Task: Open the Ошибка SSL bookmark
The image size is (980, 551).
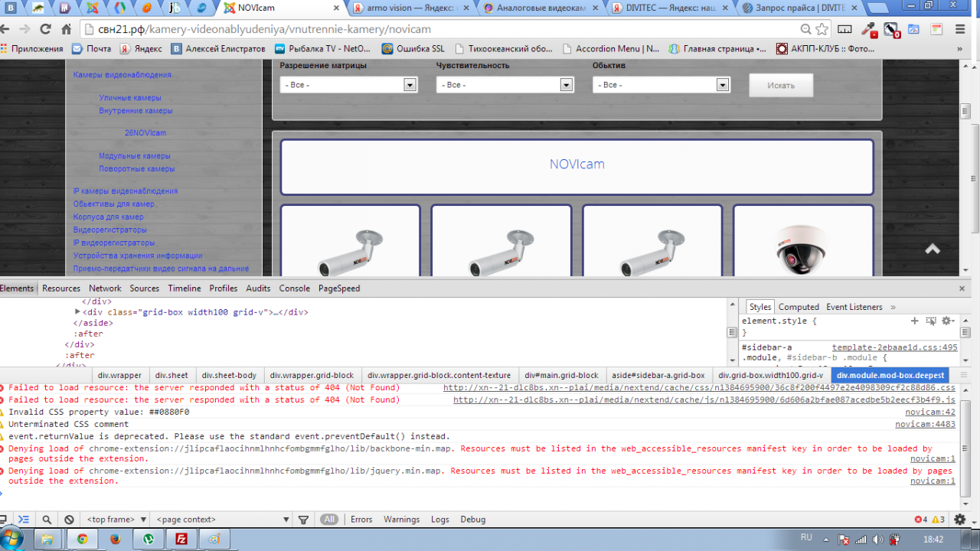Action: click(413, 49)
